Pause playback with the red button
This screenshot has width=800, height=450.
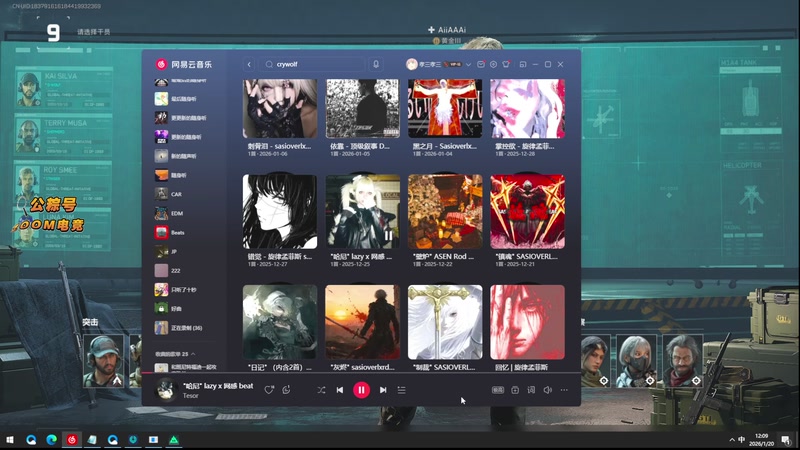(x=361, y=390)
